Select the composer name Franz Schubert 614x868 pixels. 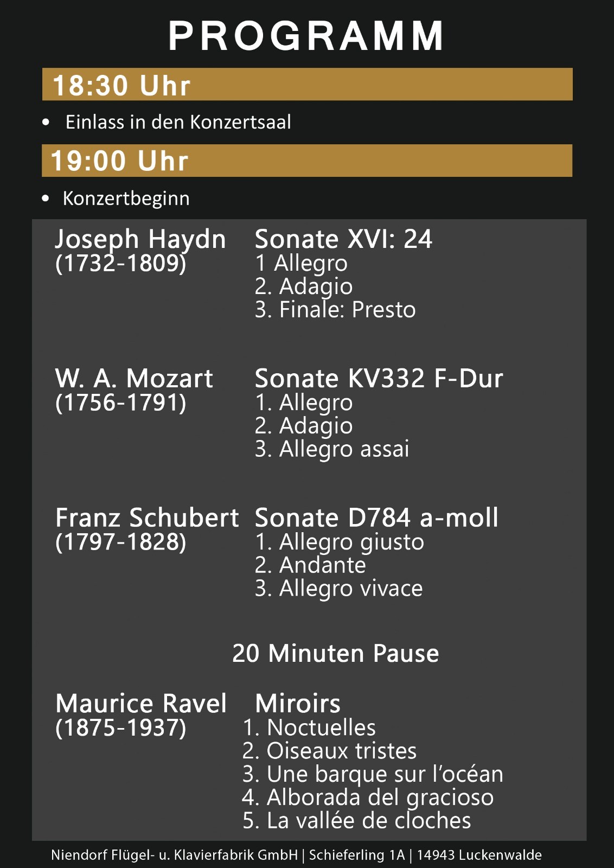(147, 518)
